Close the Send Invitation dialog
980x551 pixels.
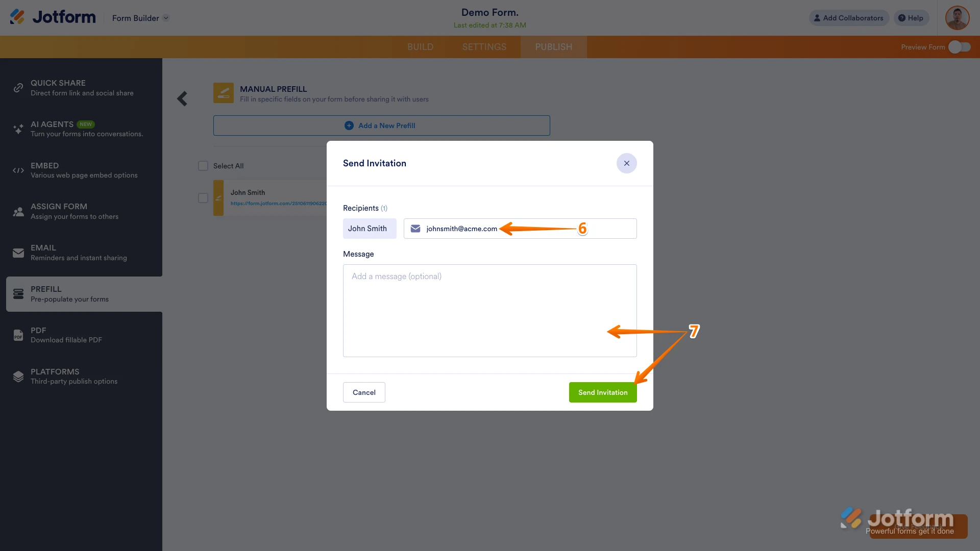627,163
